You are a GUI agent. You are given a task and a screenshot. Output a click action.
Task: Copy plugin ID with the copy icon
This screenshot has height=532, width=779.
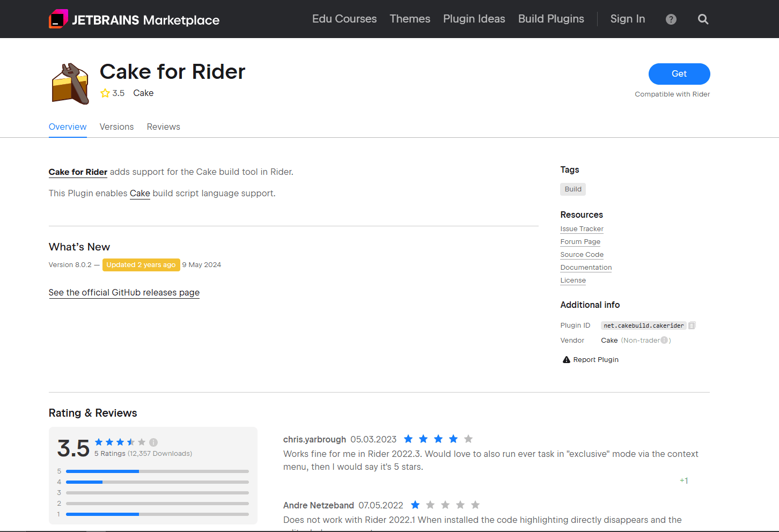[x=692, y=326]
